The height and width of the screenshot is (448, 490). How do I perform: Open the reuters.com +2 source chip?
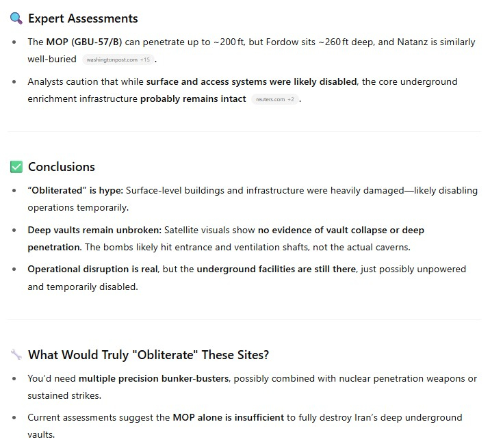pyautogui.click(x=275, y=99)
